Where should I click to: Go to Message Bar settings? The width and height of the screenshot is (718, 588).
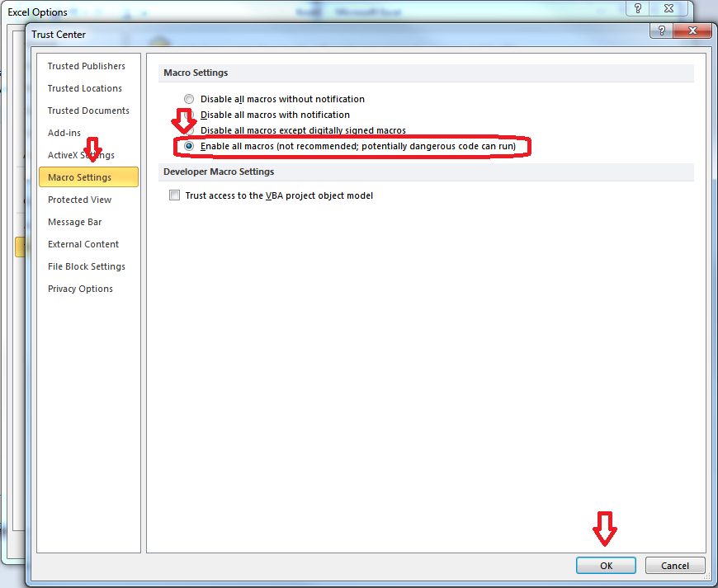point(74,222)
